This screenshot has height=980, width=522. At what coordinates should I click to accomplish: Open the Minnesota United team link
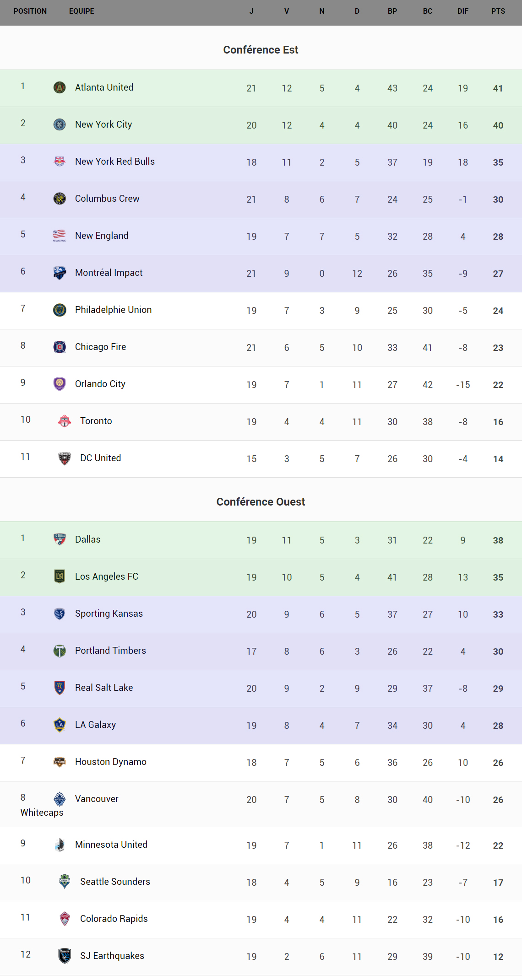pos(111,845)
